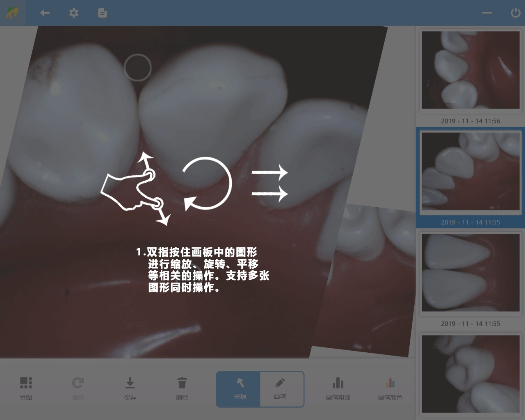Click the 撤销 undo icon
Screen dimensions: 525x420
point(78,388)
